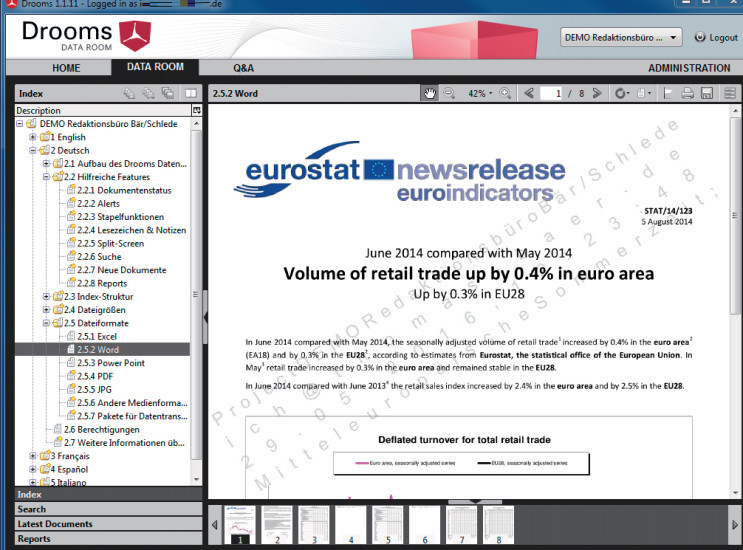Open page 3 thumbnail

tap(314, 525)
